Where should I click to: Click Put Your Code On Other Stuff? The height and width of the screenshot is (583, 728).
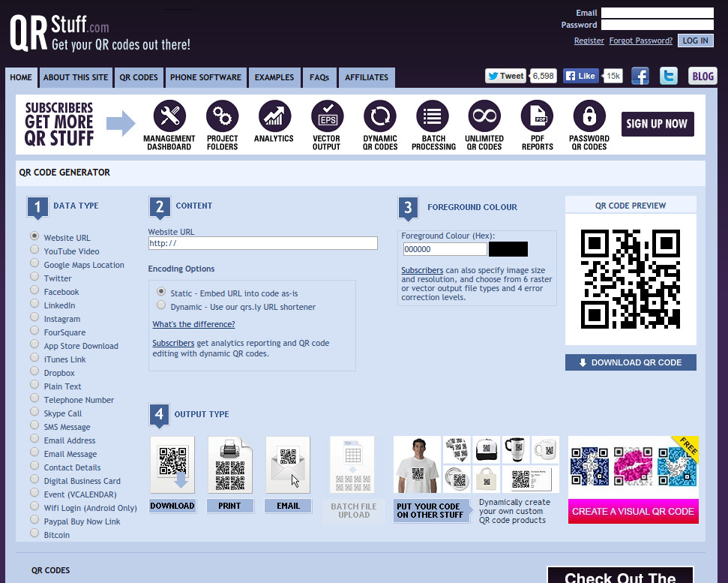click(x=431, y=510)
